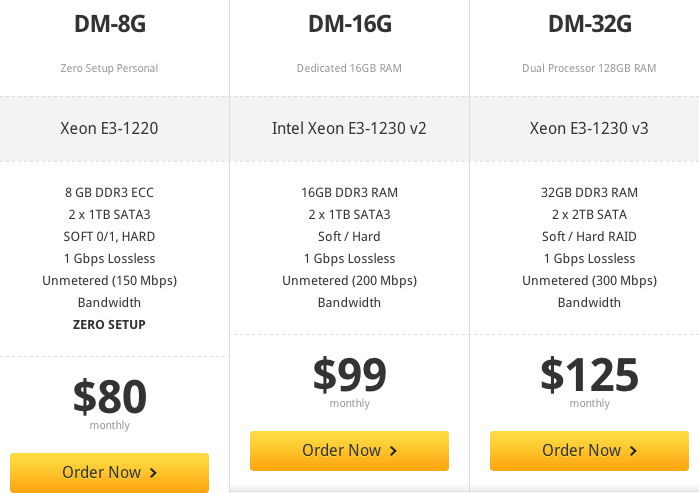Click the bold ZERO SETUP text
The height and width of the screenshot is (493, 699).
point(109,324)
